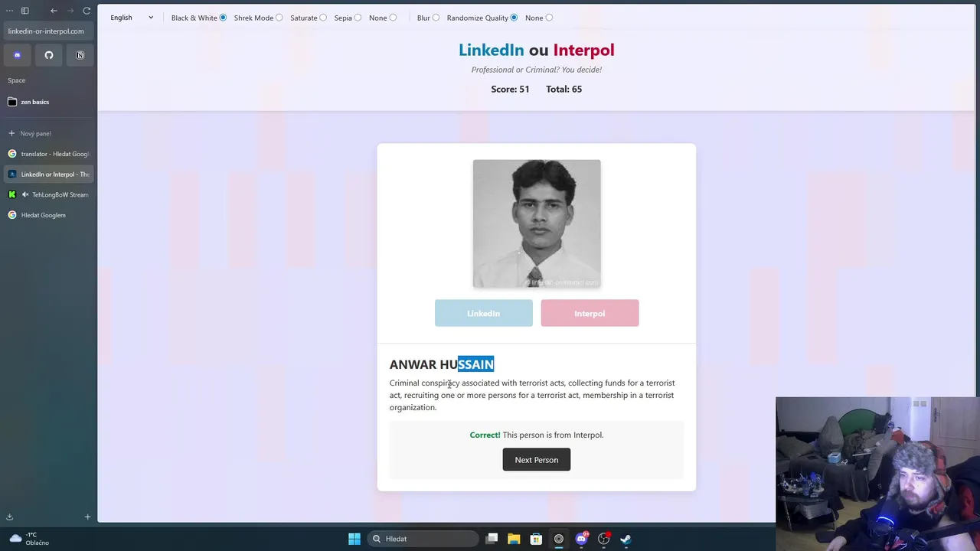980x551 pixels.
Task: Open File Explorer from taskbar
Action: (x=514, y=539)
